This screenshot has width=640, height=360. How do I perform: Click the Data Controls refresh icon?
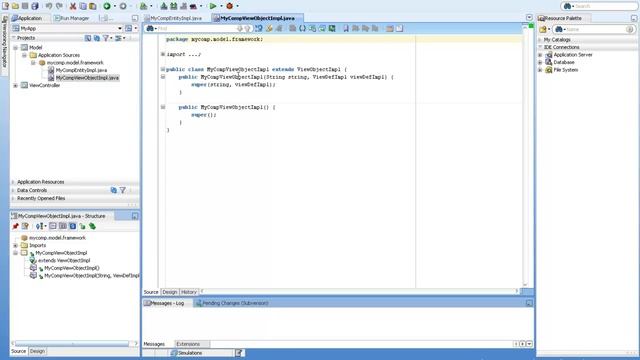pos(113,190)
